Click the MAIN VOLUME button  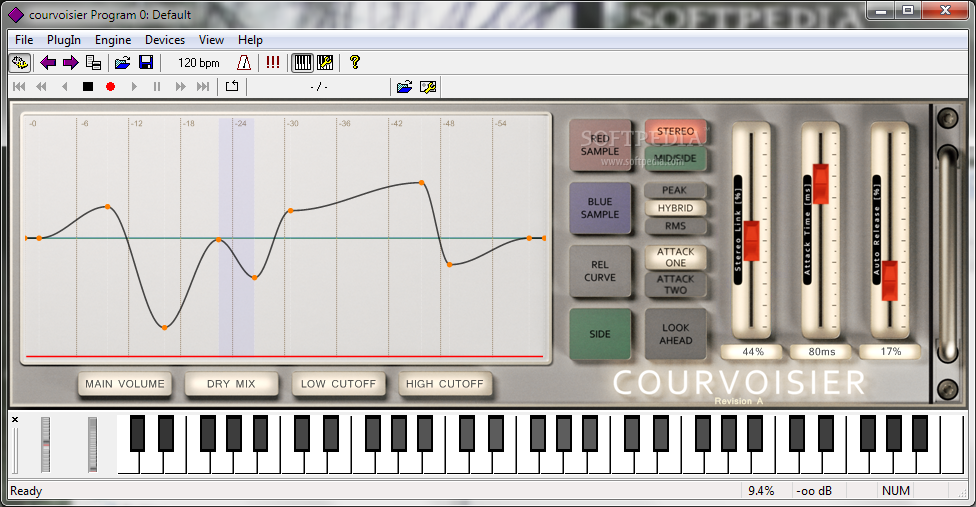pos(125,384)
